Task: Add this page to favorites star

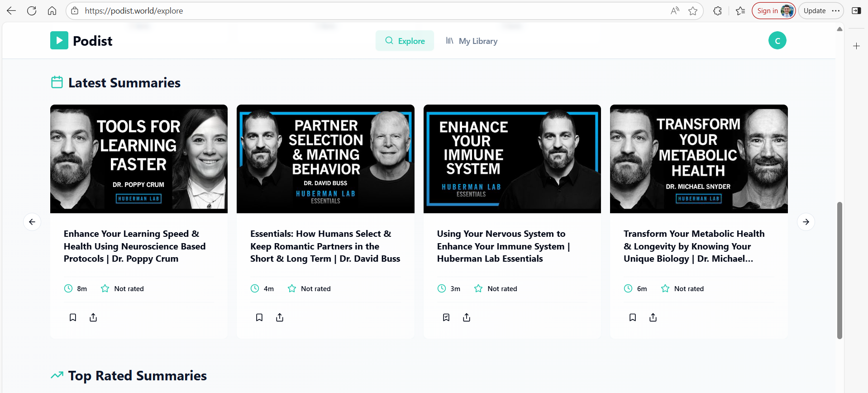Action: [693, 11]
